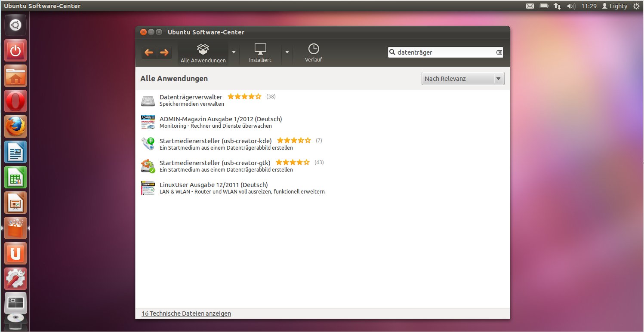Screen dimensions: 644x332
Task: Expand the Installiert dropdown arrow
Action: coord(287,52)
